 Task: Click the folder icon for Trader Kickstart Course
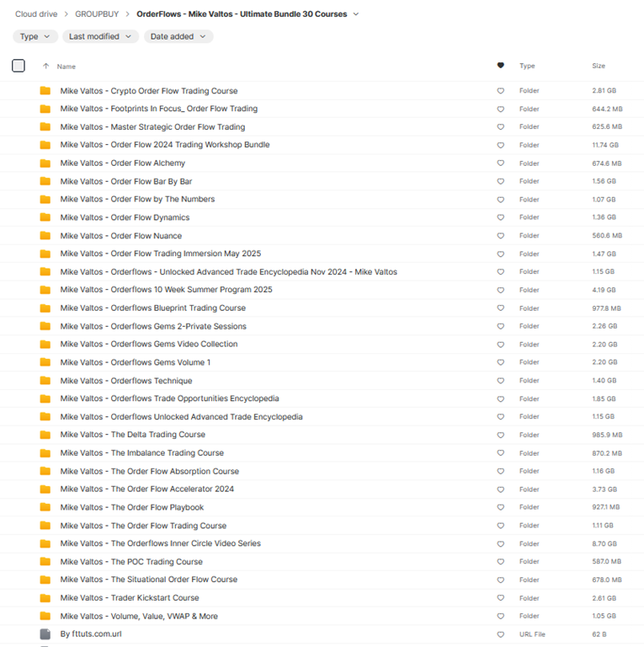tap(45, 598)
